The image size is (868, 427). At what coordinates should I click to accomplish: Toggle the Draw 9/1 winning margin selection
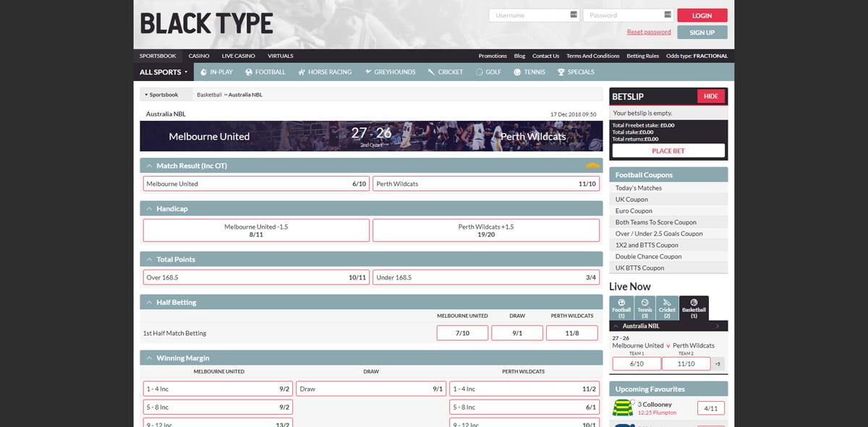tap(371, 389)
